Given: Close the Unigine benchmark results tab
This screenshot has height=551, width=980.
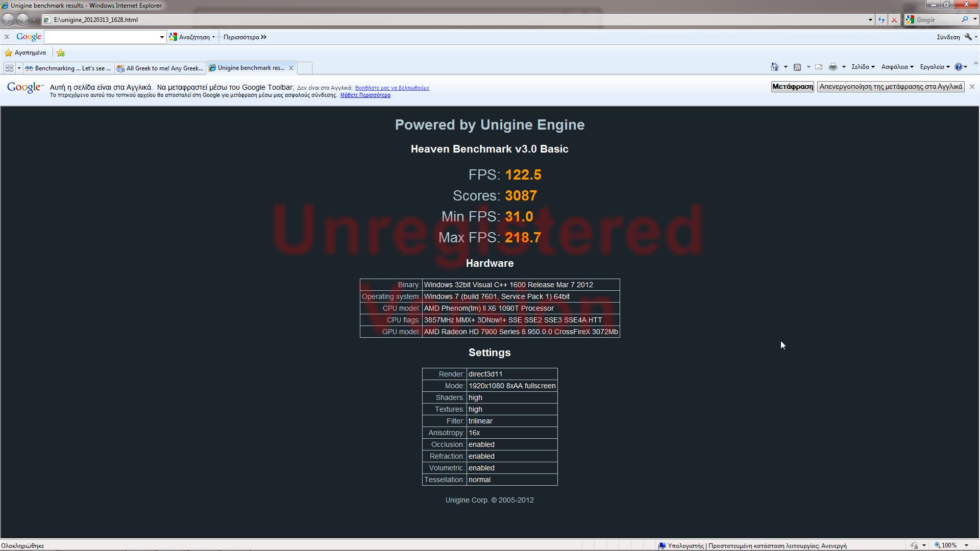Looking at the screenshot, I should (291, 67).
